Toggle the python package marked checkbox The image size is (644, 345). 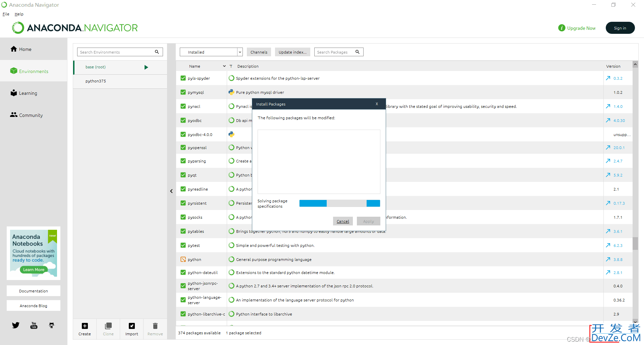coord(183,259)
